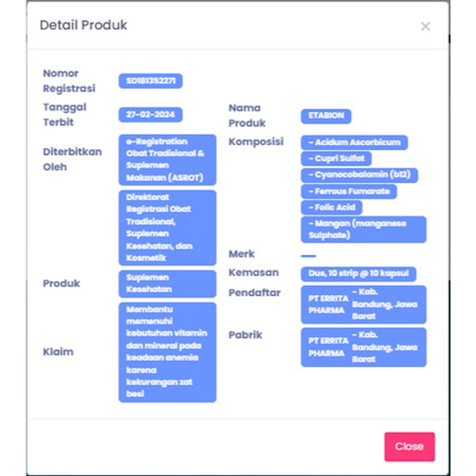The height and width of the screenshot is (476, 476).
Task: Click the Direktorat Registrasi Obat Tradisional badge
Action: tap(168, 228)
